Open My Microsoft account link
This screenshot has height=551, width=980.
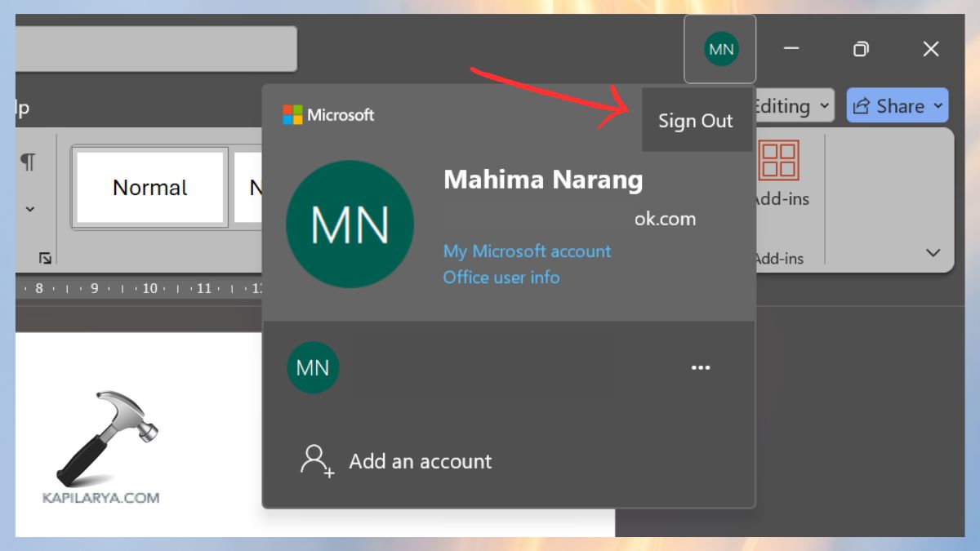pos(526,251)
